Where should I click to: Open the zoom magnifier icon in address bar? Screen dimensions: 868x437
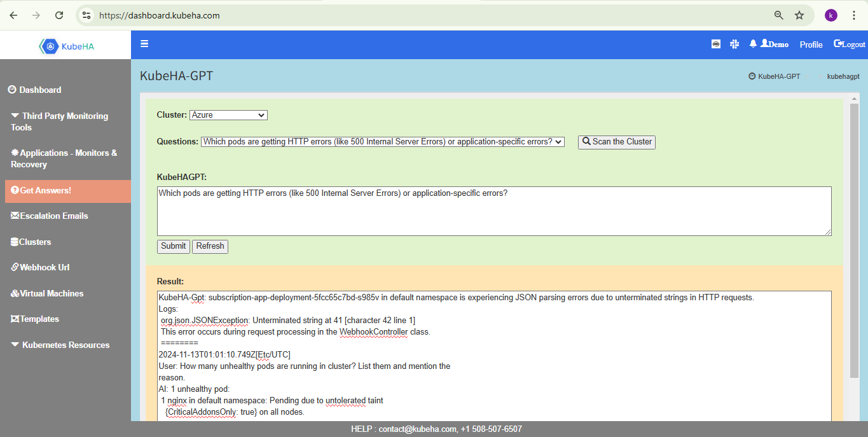[779, 15]
